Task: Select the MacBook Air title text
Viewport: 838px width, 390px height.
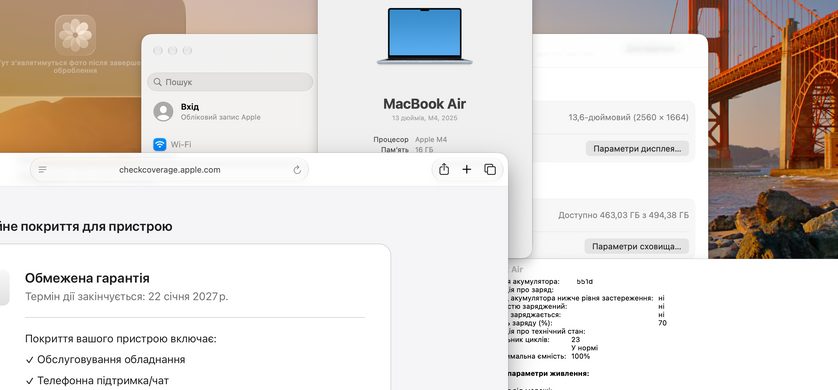Action: pyautogui.click(x=424, y=104)
